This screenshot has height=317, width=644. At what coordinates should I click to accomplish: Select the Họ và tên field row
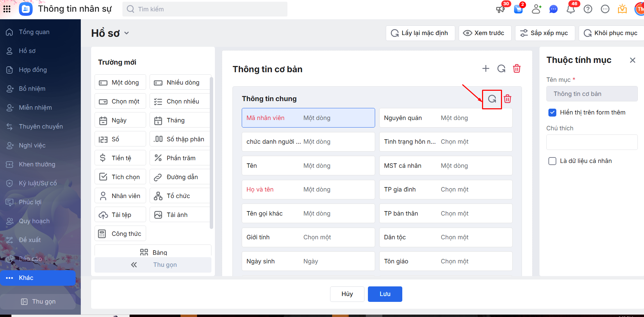308,189
